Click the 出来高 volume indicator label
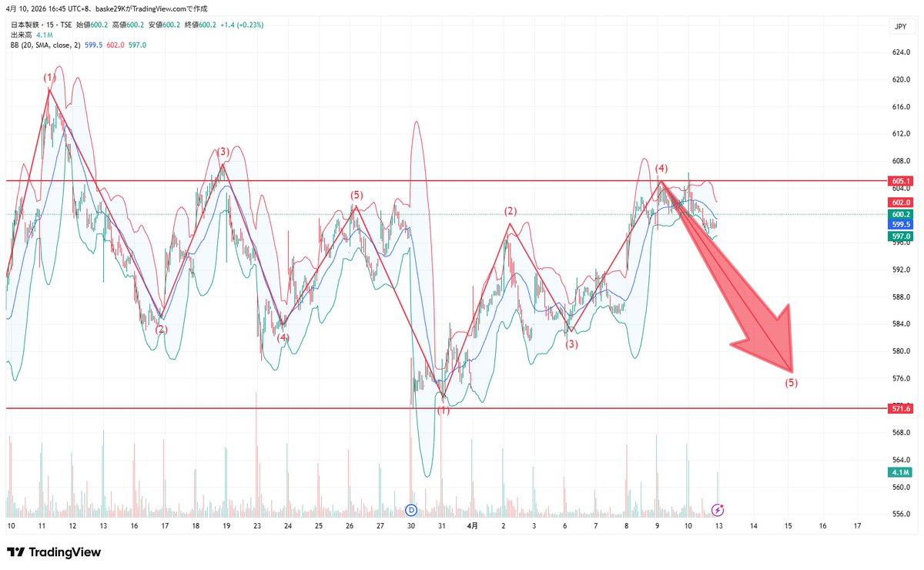This screenshot has width=924, height=570. click(x=21, y=35)
